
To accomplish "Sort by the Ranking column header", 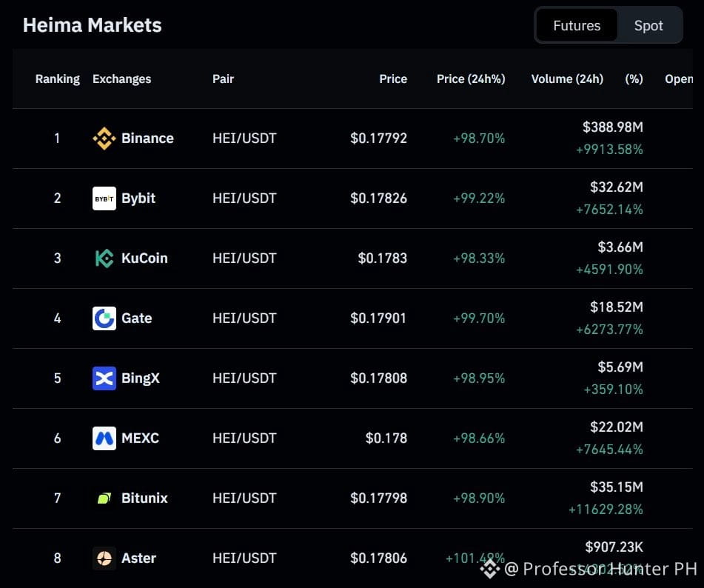I will click(x=58, y=79).
